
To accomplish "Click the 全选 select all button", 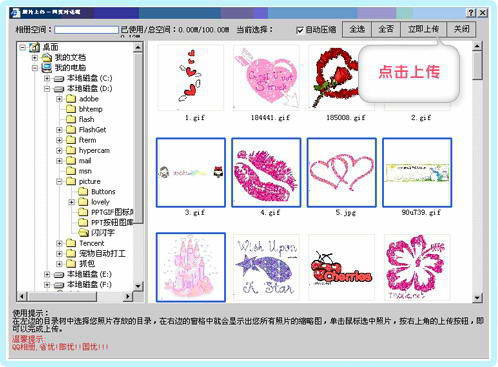I will coord(357,29).
